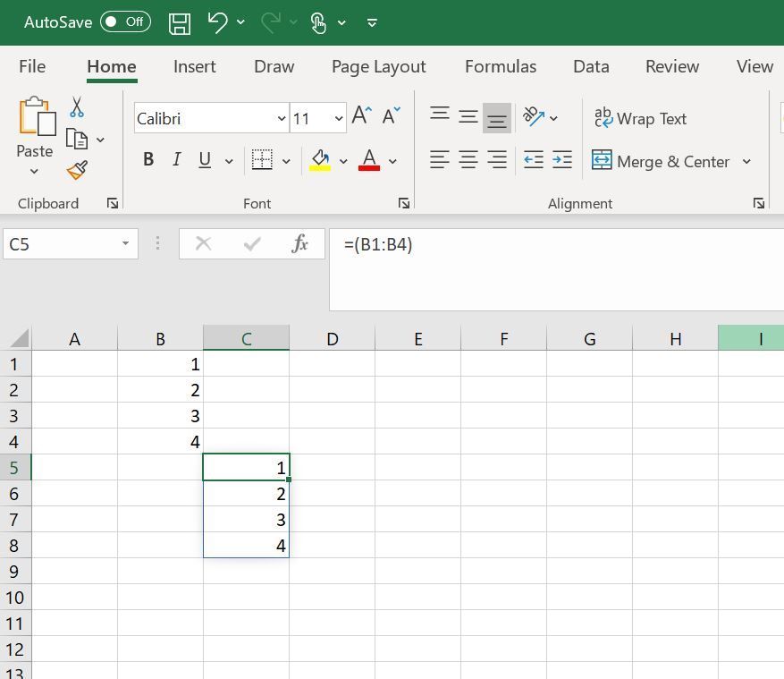Switch to the View tab
The image size is (784, 679).
coord(754,66)
